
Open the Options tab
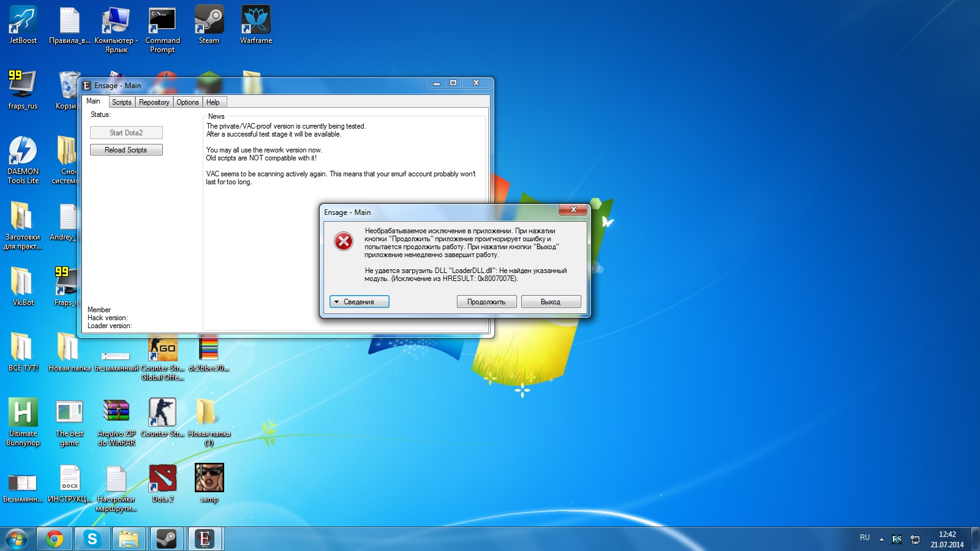coord(187,102)
